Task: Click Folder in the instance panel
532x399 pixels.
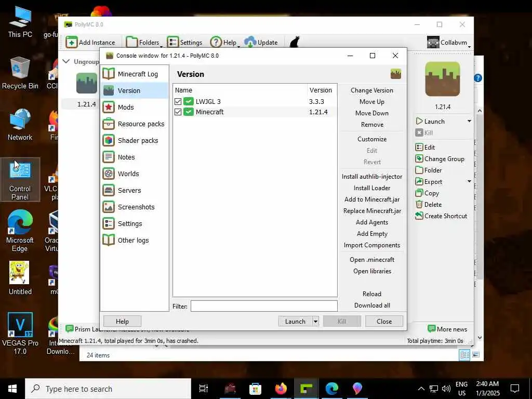Action: (429, 170)
